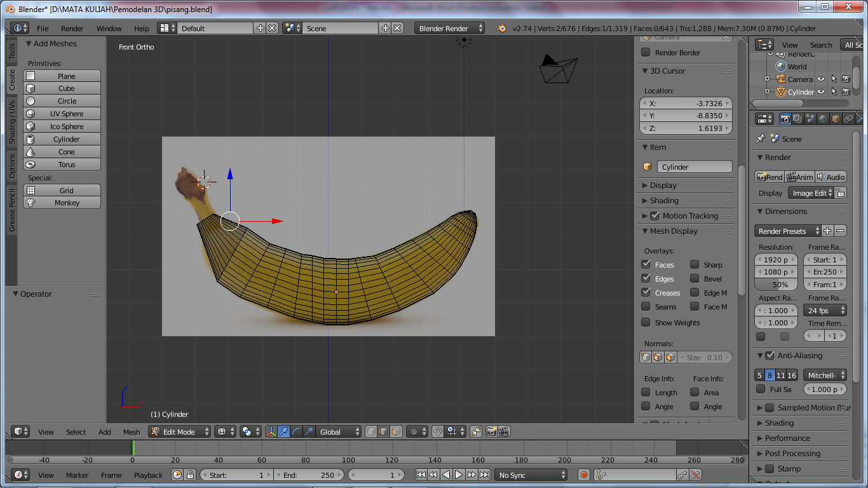Switch to face select mode icon
Screen dimensions: 868x488
pyautogui.click(x=396, y=432)
